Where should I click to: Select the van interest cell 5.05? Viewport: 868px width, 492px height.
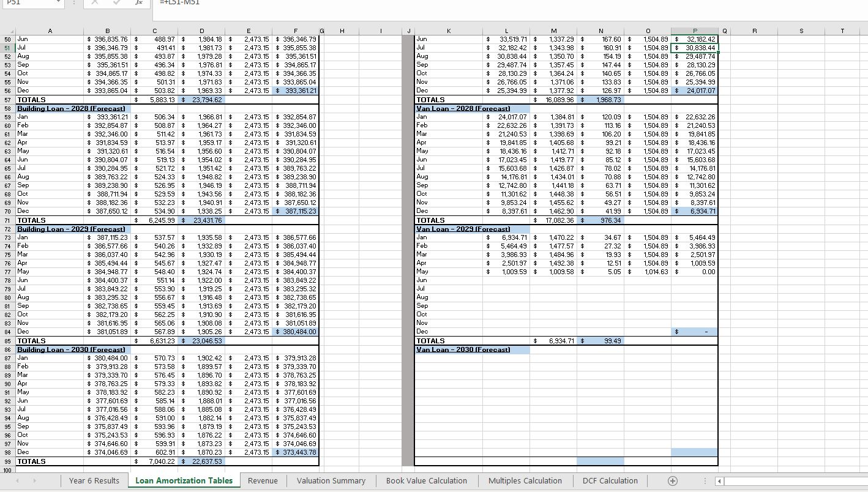[600, 272]
